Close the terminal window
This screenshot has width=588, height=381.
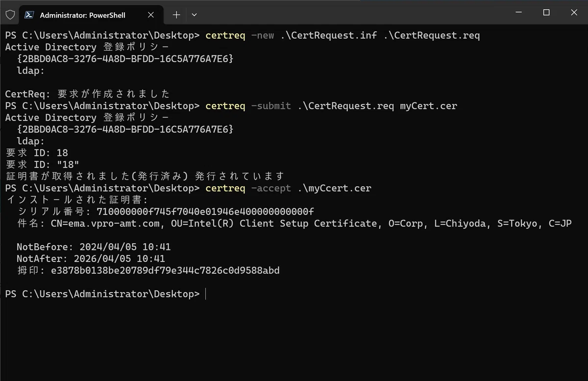click(574, 13)
